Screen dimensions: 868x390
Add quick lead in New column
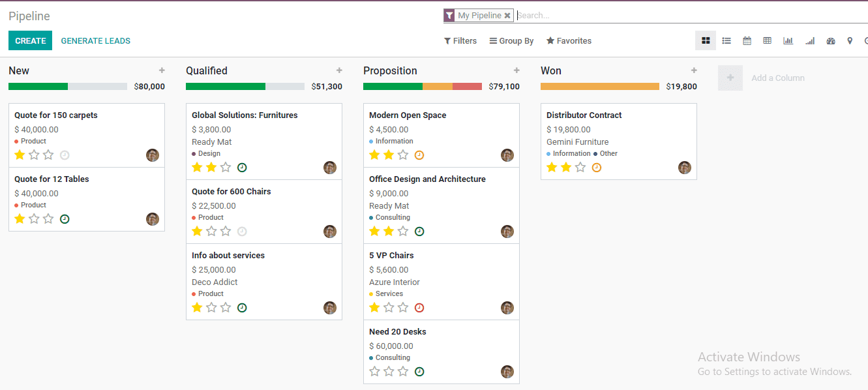162,70
